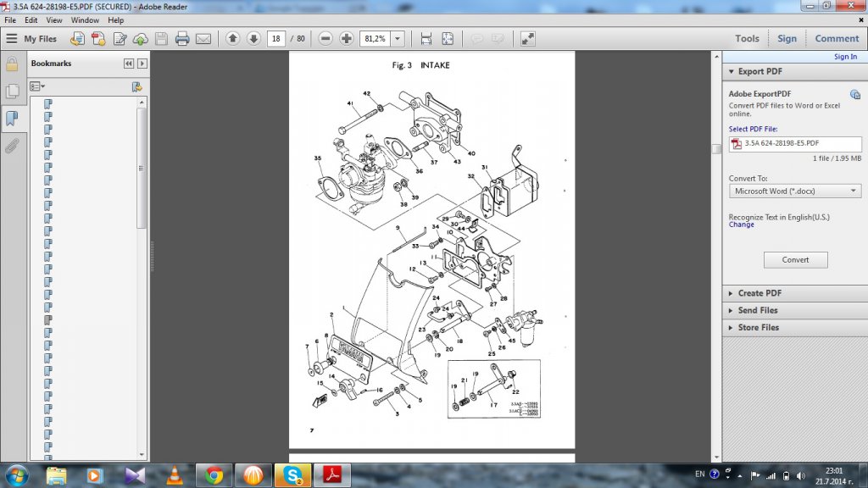Collapse Bookmarks pane with double-arrow button
868x488 pixels.
click(129, 64)
